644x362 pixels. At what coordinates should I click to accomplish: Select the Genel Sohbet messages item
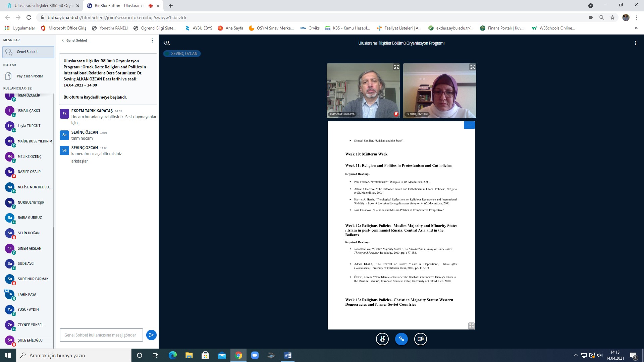[28, 52]
